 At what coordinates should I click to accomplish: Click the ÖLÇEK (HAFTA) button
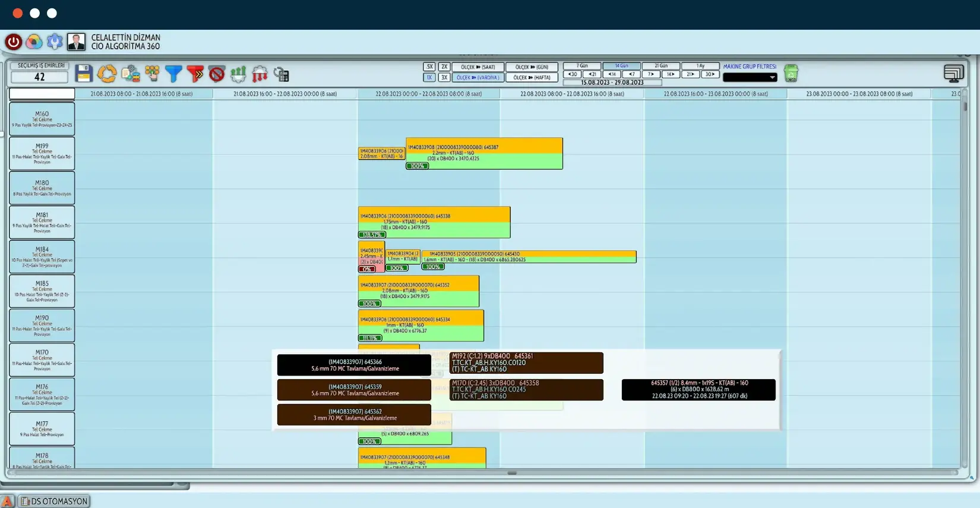pyautogui.click(x=532, y=78)
